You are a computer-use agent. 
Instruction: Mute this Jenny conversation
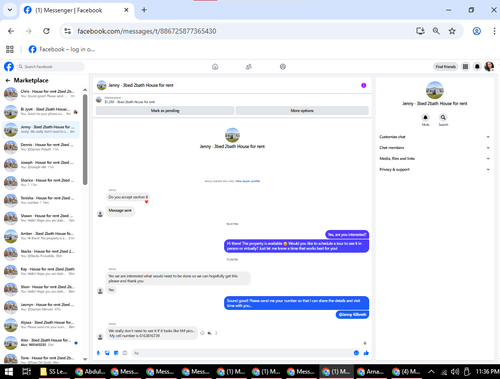(425, 118)
